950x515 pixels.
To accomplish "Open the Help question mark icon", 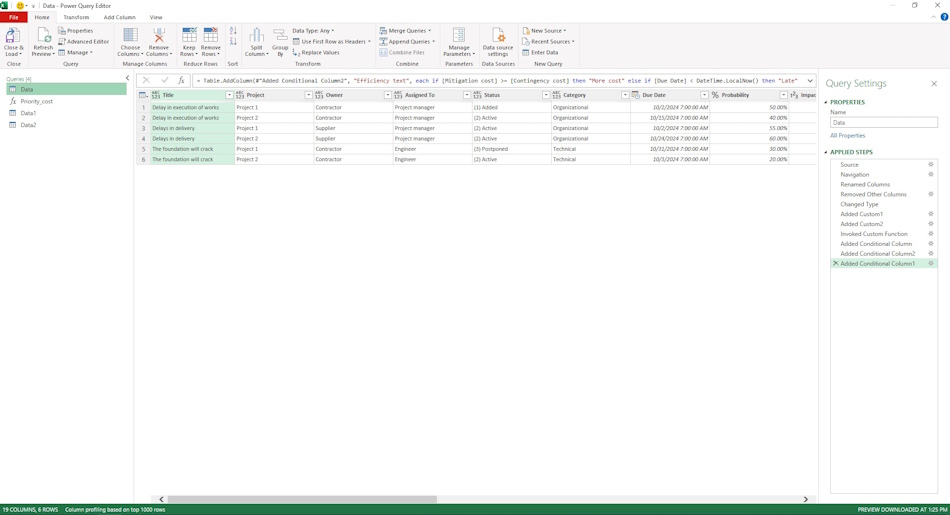I will (x=944, y=17).
